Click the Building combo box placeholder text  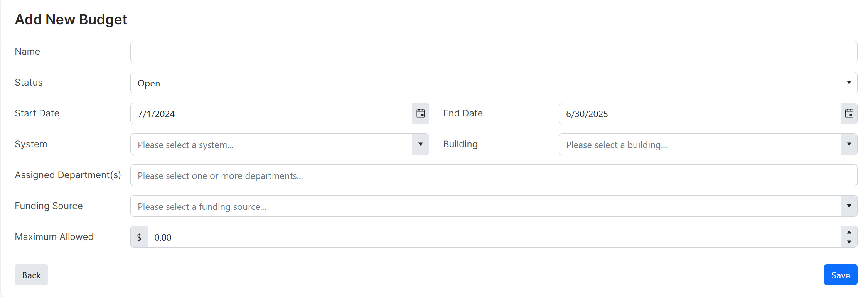[617, 145]
